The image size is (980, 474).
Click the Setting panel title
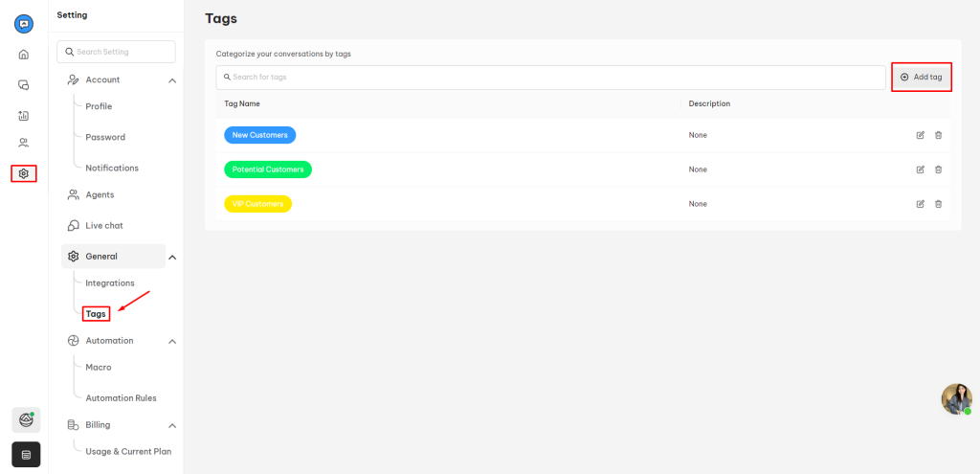[73, 15]
